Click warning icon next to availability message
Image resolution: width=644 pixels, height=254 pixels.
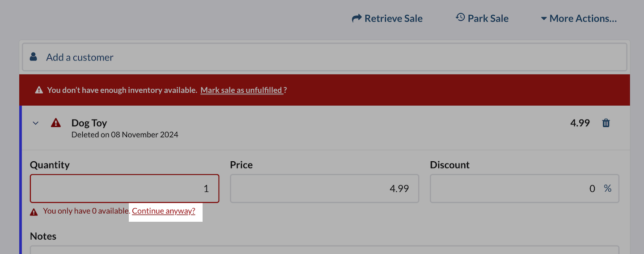pyautogui.click(x=34, y=212)
